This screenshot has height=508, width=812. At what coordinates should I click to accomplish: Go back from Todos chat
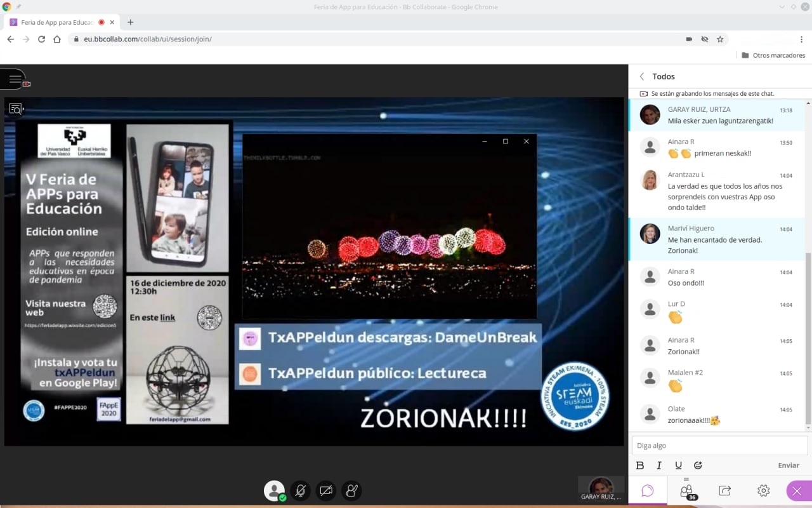pyautogui.click(x=642, y=76)
